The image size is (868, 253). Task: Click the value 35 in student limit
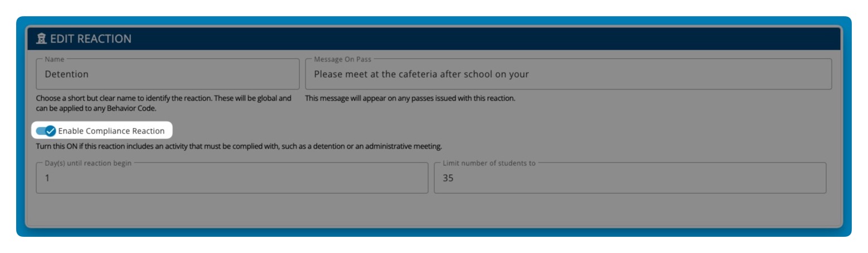coord(448,178)
